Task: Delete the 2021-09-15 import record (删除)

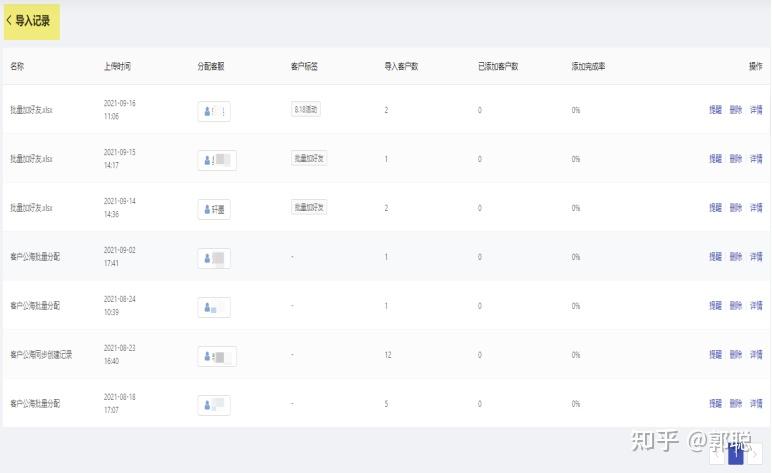Action: [736, 159]
